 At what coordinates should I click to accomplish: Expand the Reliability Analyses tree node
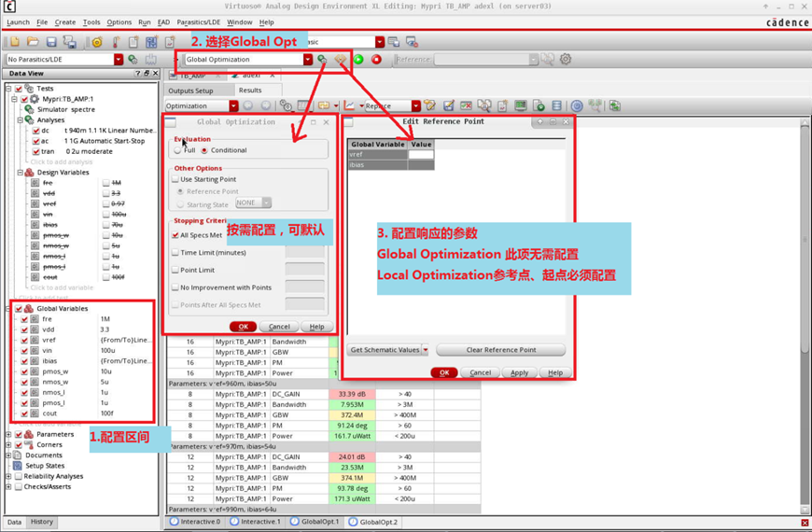point(8,476)
